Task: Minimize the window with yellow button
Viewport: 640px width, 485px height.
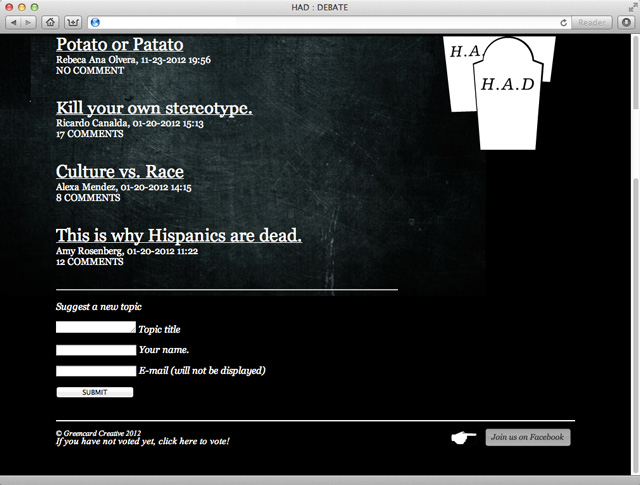Action: (22, 7)
